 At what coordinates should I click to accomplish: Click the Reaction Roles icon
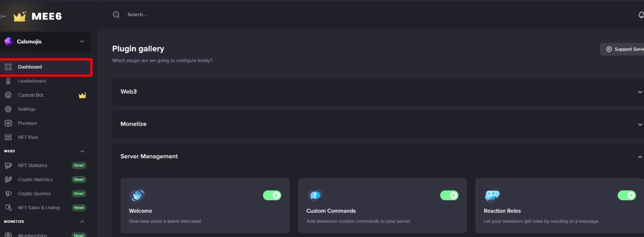tap(492, 195)
